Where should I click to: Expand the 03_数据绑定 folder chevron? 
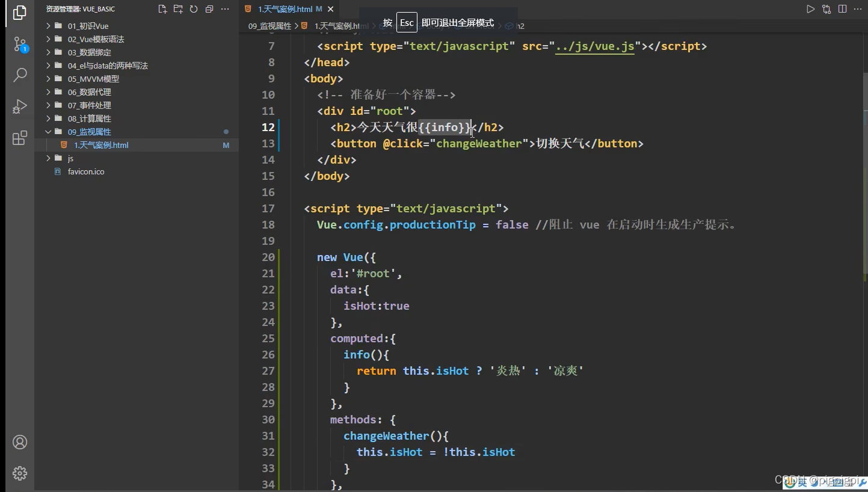49,52
